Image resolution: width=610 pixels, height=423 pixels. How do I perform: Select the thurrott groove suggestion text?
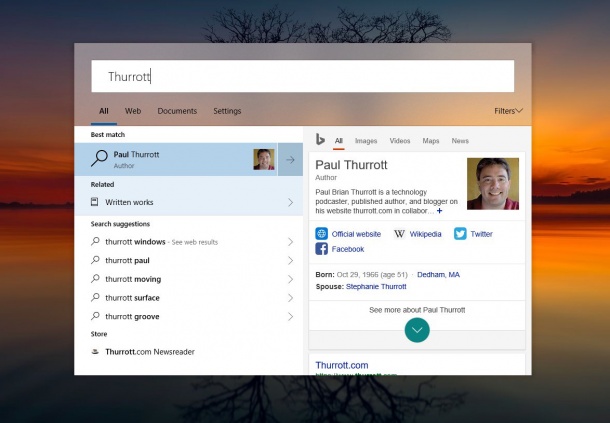click(132, 316)
